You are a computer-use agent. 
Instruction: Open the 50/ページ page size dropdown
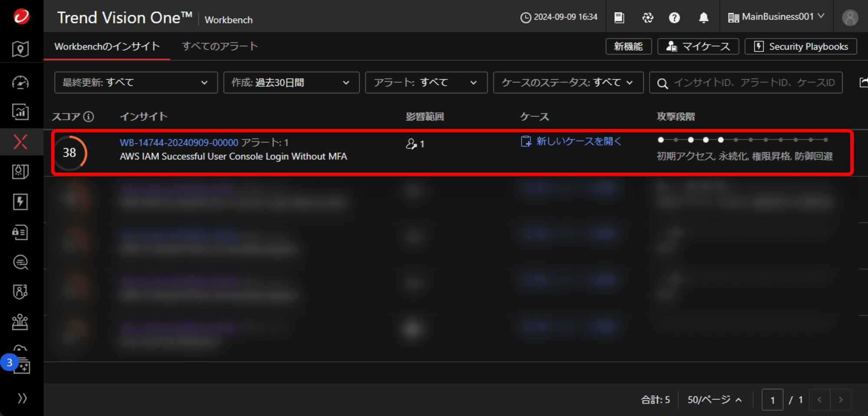714,399
